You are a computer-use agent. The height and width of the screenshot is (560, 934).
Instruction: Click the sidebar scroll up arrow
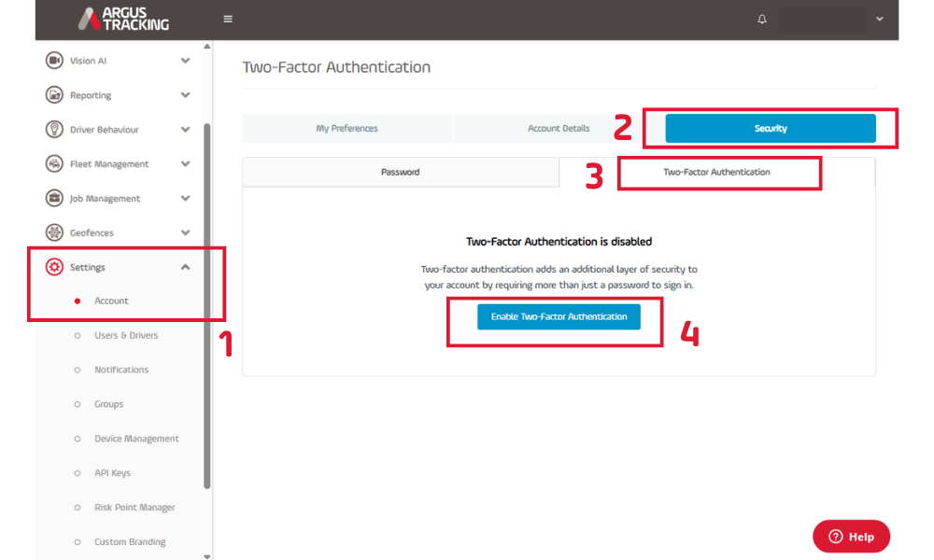coord(206,47)
